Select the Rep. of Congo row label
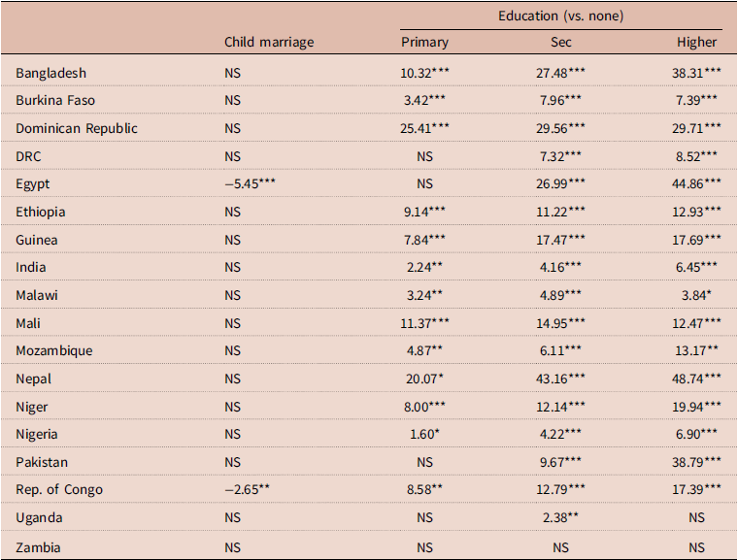738x560 pixels. 59,489
